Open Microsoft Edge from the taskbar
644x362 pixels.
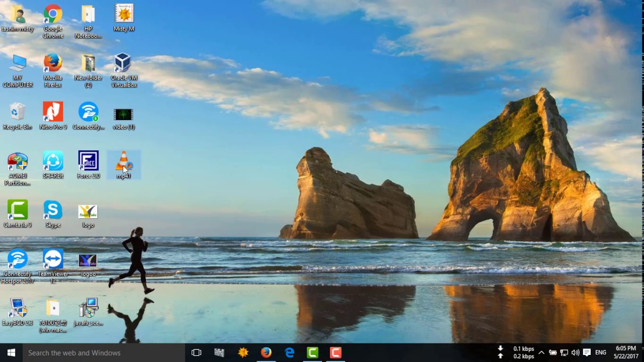(x=289, y=352)
